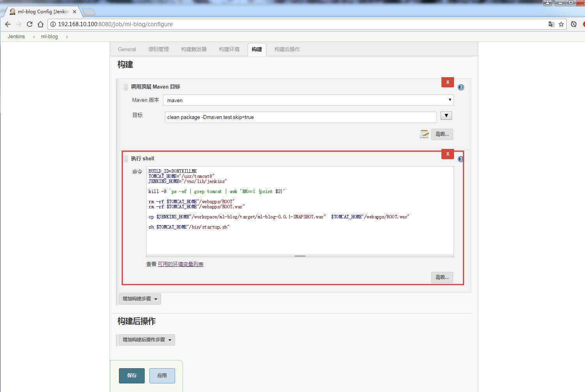The height and width of the screenshot is (392, 585).
Task: Close the ml-blog Config browser tab
Action: (74, 12)
